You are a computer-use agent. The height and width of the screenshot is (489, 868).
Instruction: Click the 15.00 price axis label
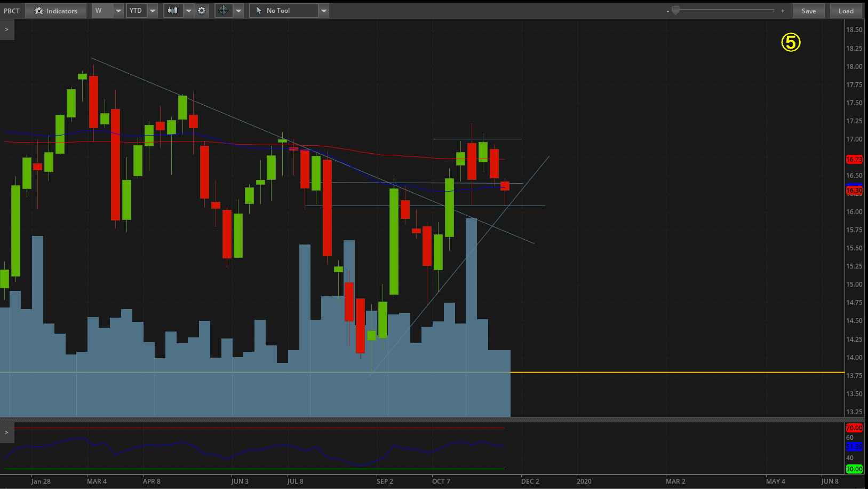854,285
